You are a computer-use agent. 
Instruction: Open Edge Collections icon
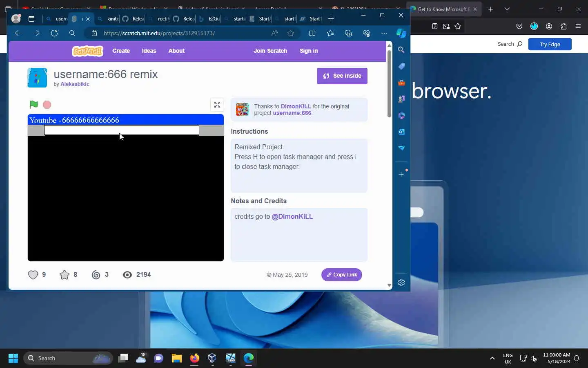348,33
